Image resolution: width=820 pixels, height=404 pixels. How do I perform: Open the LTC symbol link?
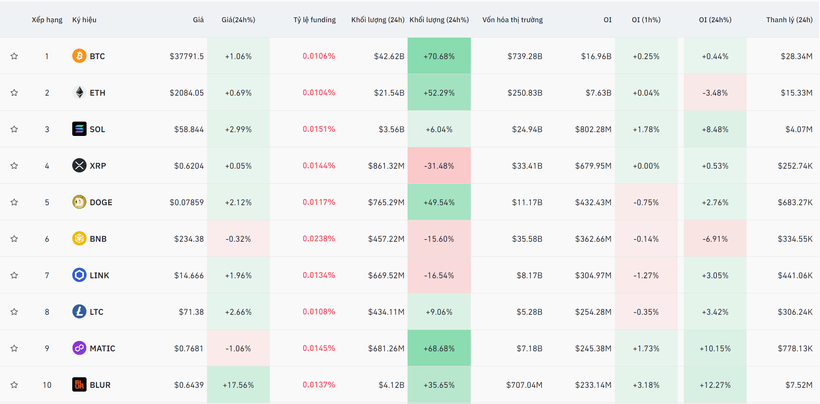click(x=96, y=312)
